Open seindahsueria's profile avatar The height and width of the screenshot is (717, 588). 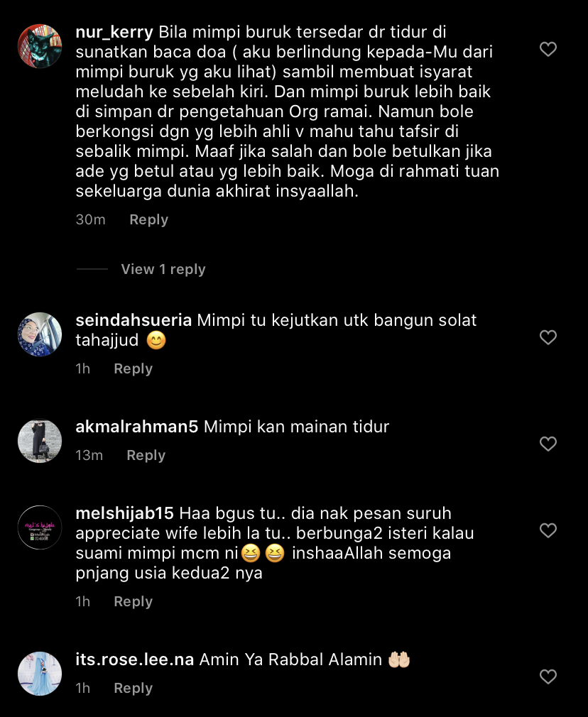point(40,334)
